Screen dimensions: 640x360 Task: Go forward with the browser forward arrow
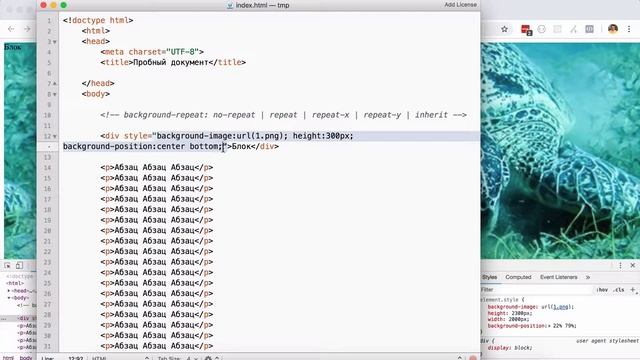coord(27,29)
